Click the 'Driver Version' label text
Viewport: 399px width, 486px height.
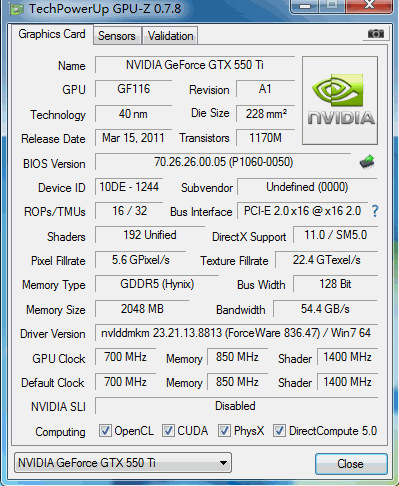coord(53,334)
